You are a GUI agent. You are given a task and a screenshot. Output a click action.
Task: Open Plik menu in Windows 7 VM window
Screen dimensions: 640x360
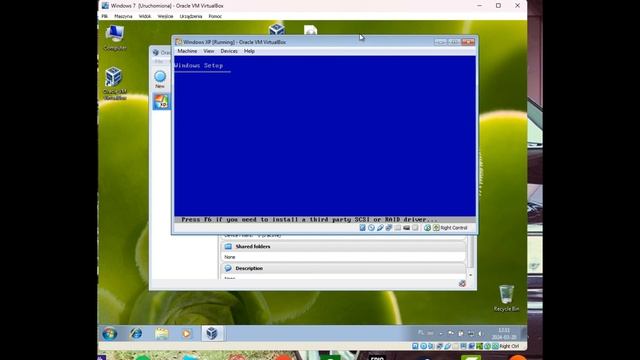tap(104, 16)
